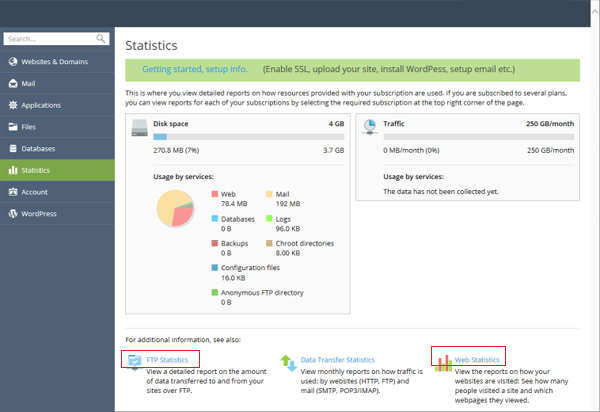The height and width of the screenshot is (412, 600).
Task: Click the Mail envelope icon in the sidebar
Action: pyautogui.click(x=13, y=83)
